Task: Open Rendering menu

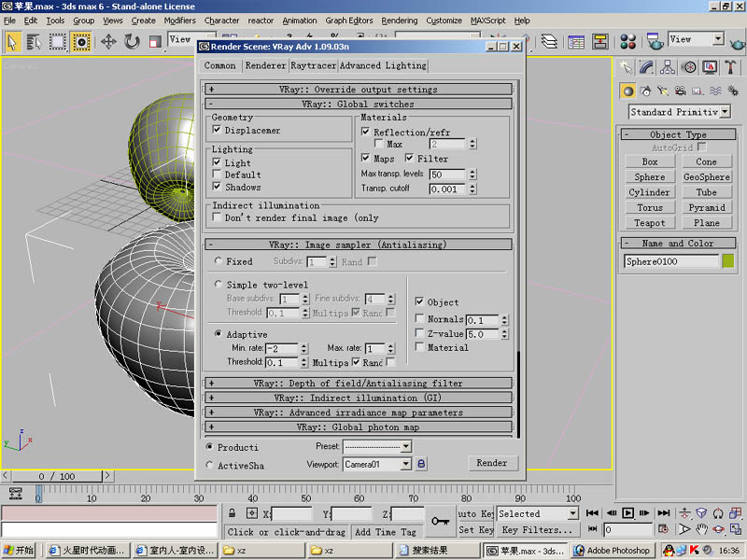Action: pyautogui.click(x=400, y=21)
